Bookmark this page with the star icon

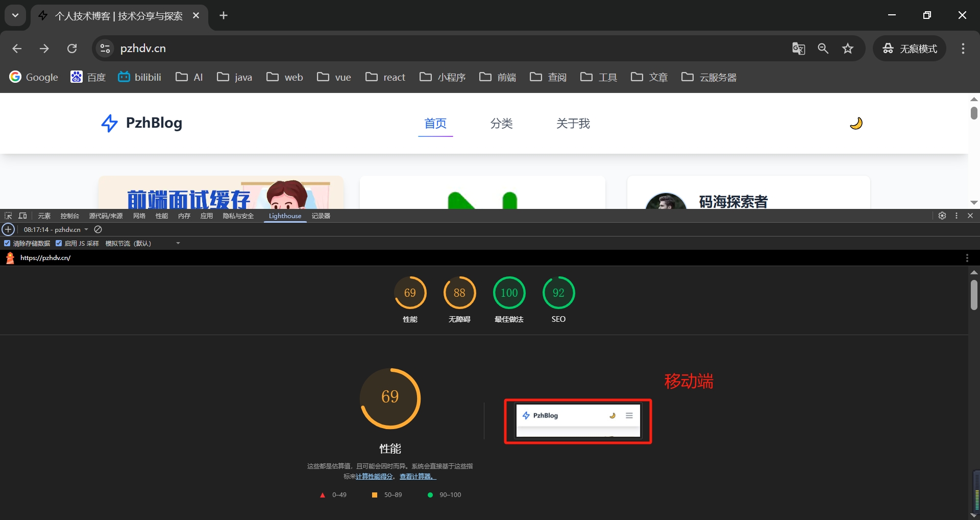[848, 49]
